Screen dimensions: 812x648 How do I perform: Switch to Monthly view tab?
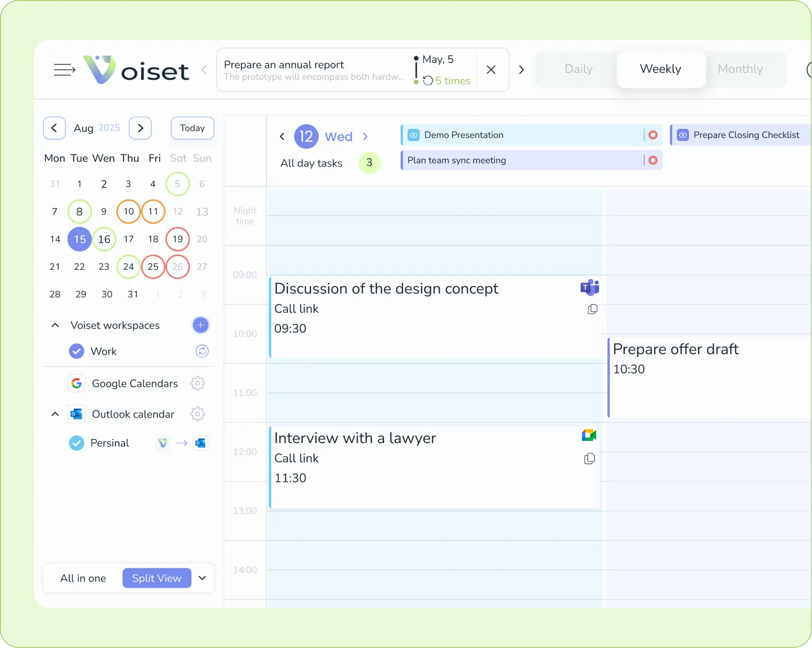(x=740, y=69)
